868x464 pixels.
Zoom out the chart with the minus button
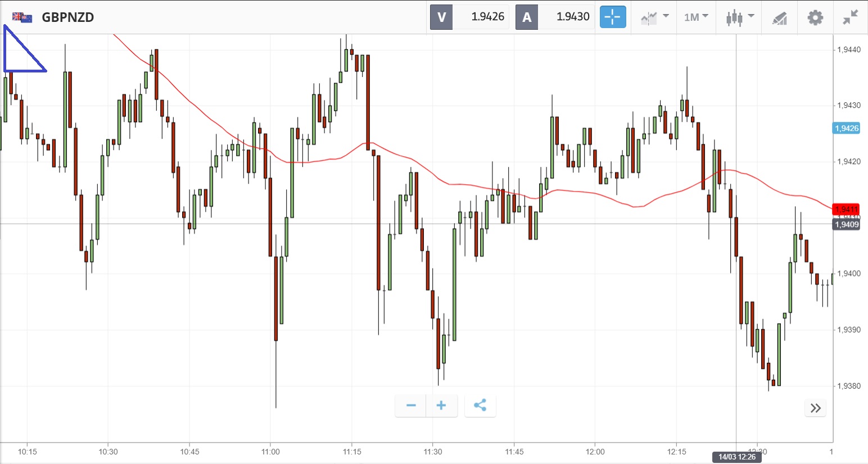click(x=411, y=406)
